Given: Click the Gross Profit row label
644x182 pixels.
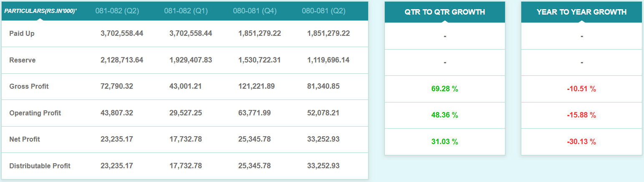Looking at the screenshot, I should [29, 86].
